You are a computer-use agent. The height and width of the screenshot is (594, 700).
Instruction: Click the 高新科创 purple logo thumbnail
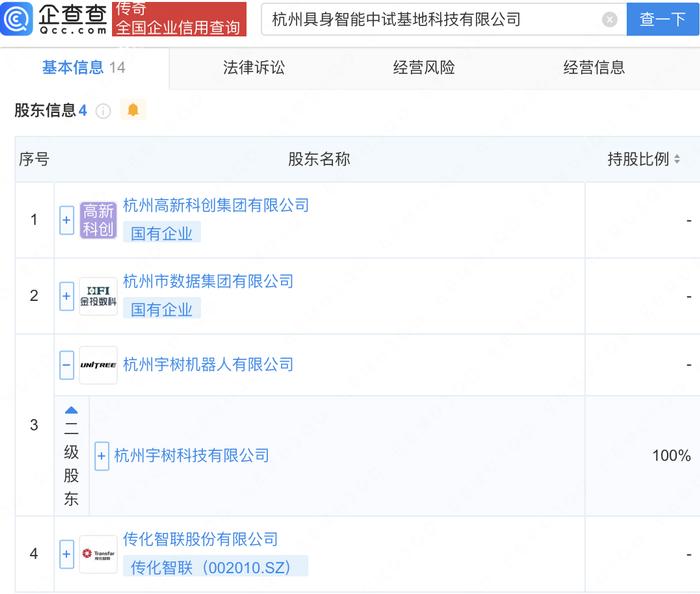98,220
